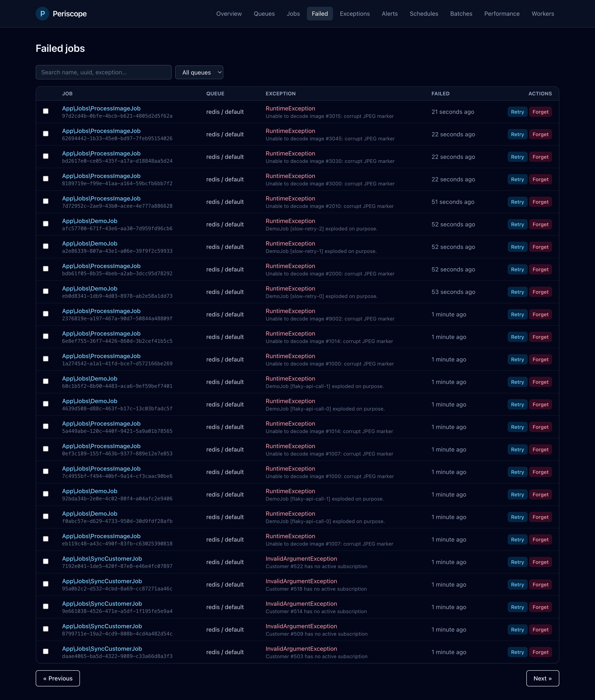Select the Failed tab
This screenshot has height=700, width=595.
tap(320, 13)
